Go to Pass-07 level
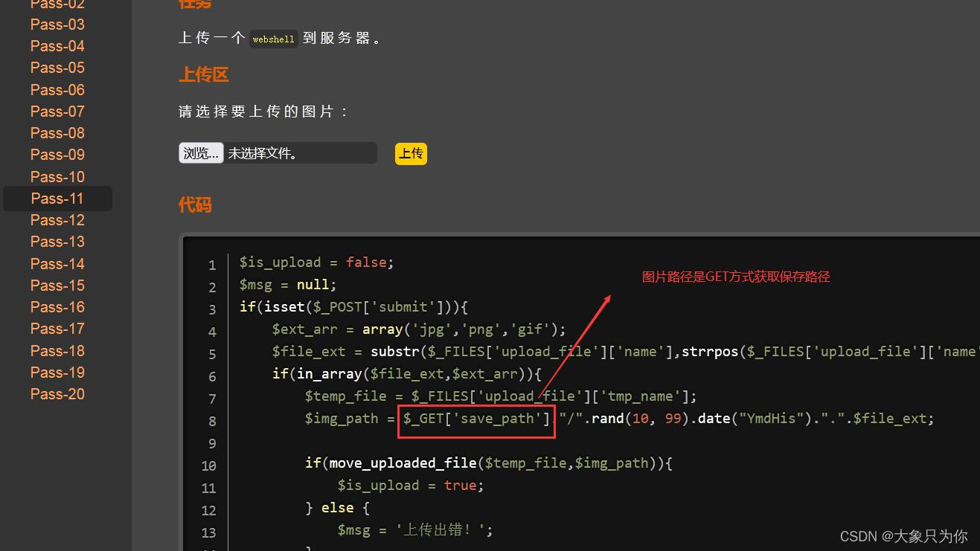 57,112
